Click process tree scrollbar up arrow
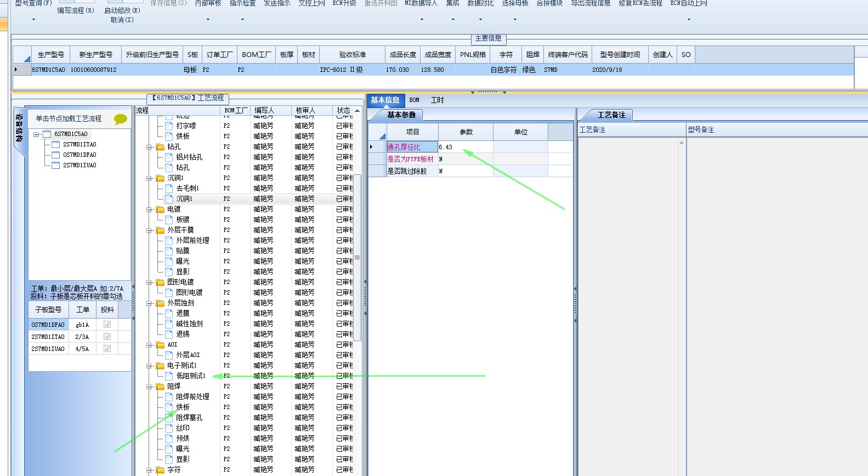 click(358, 111)
